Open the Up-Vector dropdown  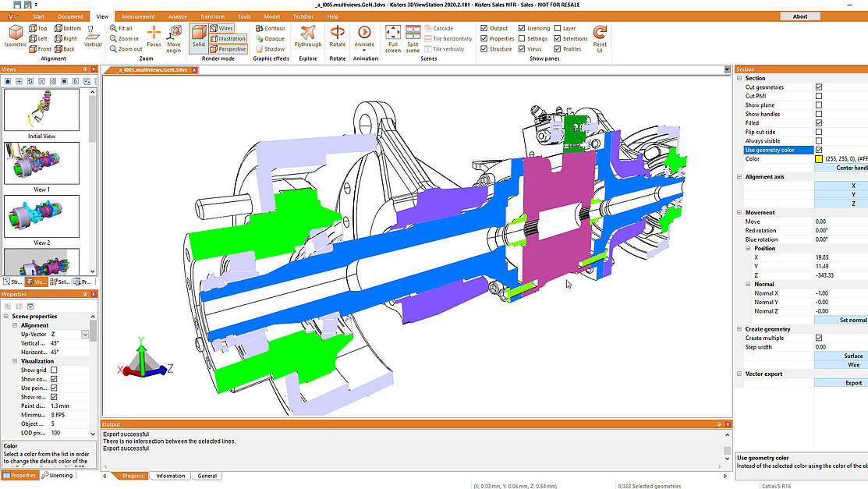point(85,334)
